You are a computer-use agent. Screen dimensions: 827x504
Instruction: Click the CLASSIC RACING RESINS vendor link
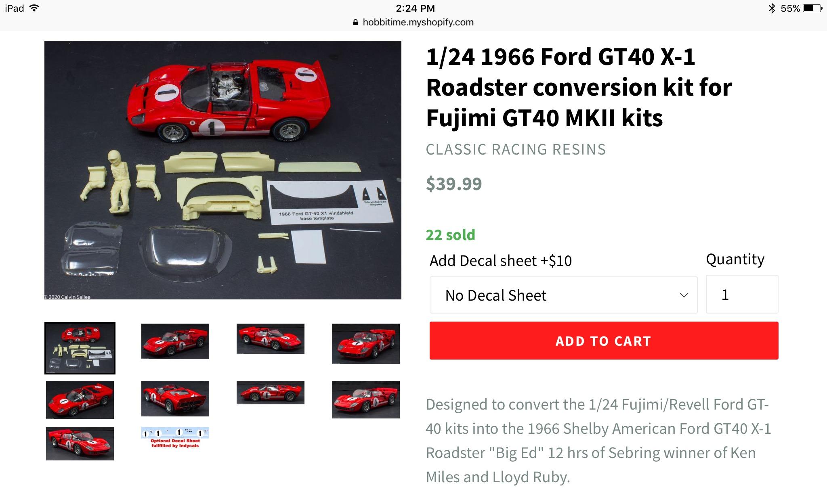(x=516, y=149)
